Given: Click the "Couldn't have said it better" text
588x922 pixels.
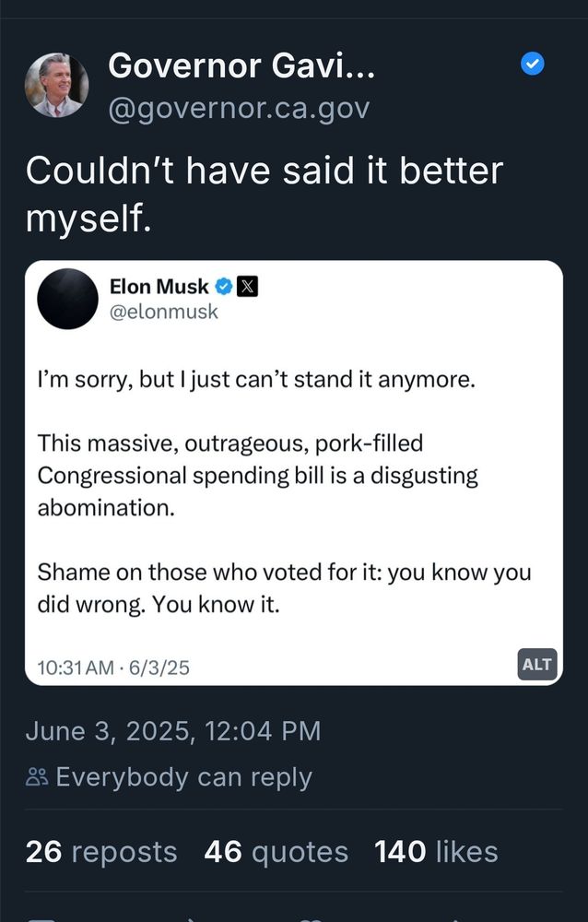Looking at the screenshot, I should (265, 171).
